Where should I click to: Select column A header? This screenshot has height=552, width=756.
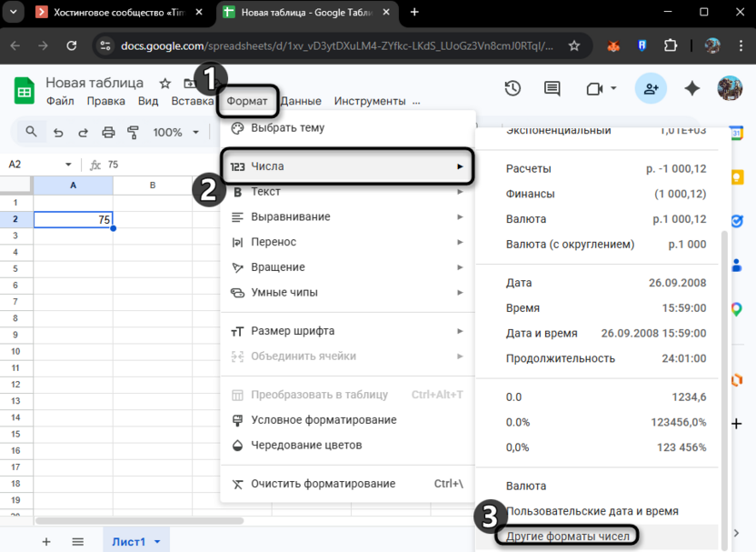[x=74, y=185]
